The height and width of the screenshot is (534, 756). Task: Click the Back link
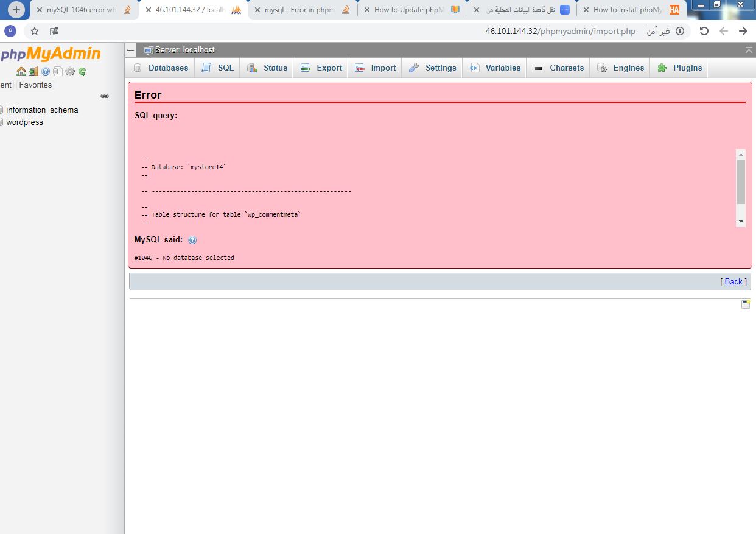point(733,281)
